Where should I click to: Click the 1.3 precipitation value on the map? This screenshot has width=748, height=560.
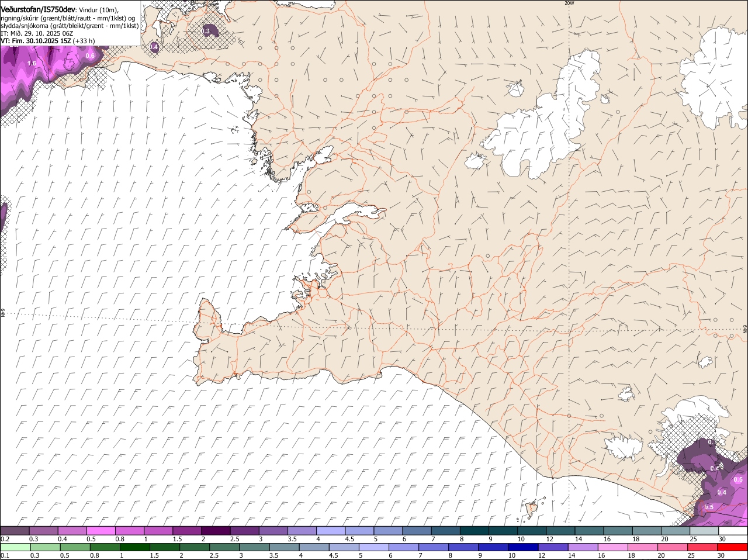206,31
